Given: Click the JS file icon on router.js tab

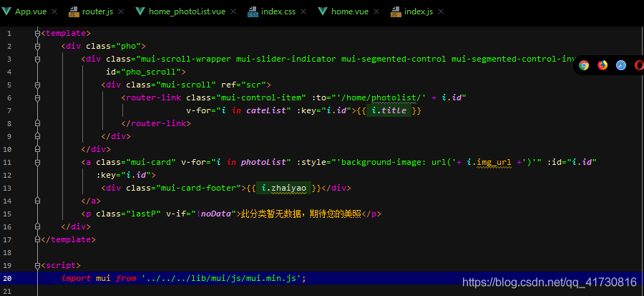Looking at the screenshot, I should coord(73,11).
